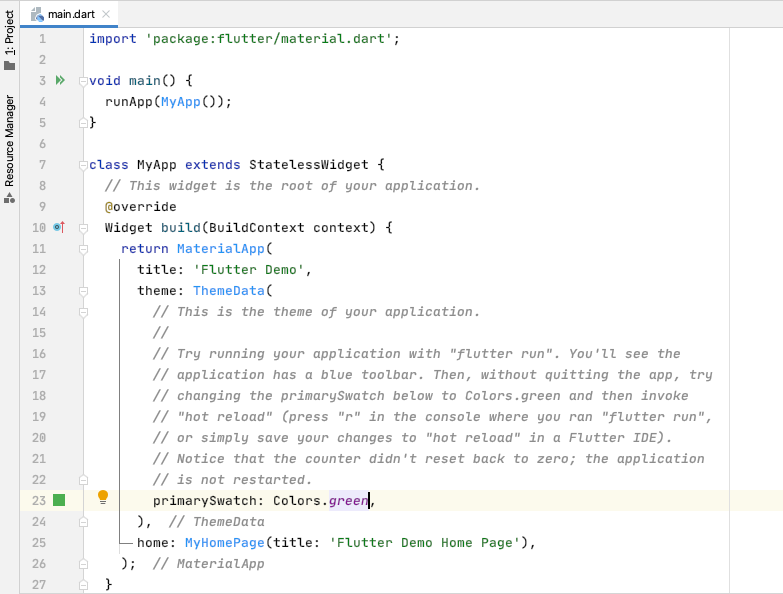Close the main.dart editor tab
The width and height of the screenshot is (783, 594).
tap(106, 14)
